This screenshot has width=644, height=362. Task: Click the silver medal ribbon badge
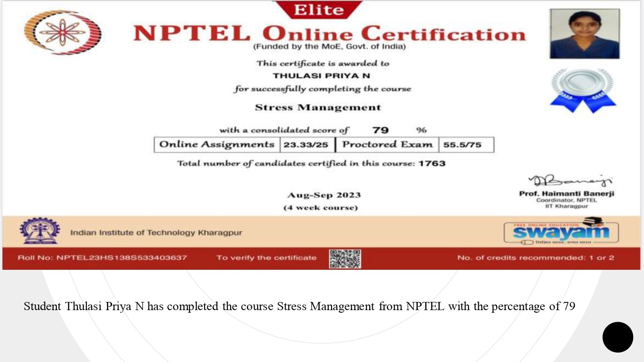(x=583, y=90)
